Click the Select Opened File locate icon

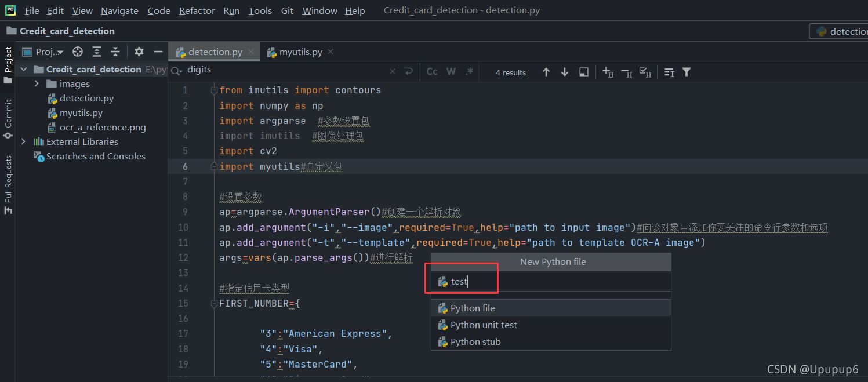(x=78, y=52)
